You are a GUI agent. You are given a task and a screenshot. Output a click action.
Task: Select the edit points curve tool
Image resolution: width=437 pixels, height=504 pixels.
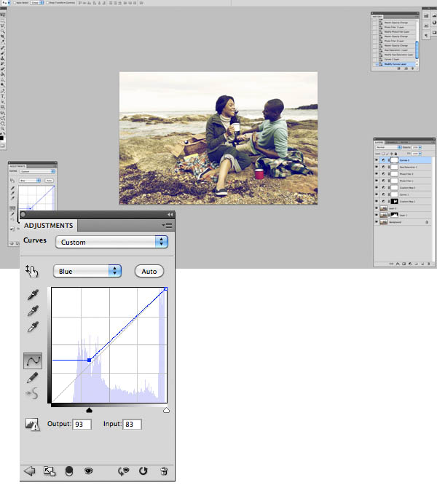point(33,361)
